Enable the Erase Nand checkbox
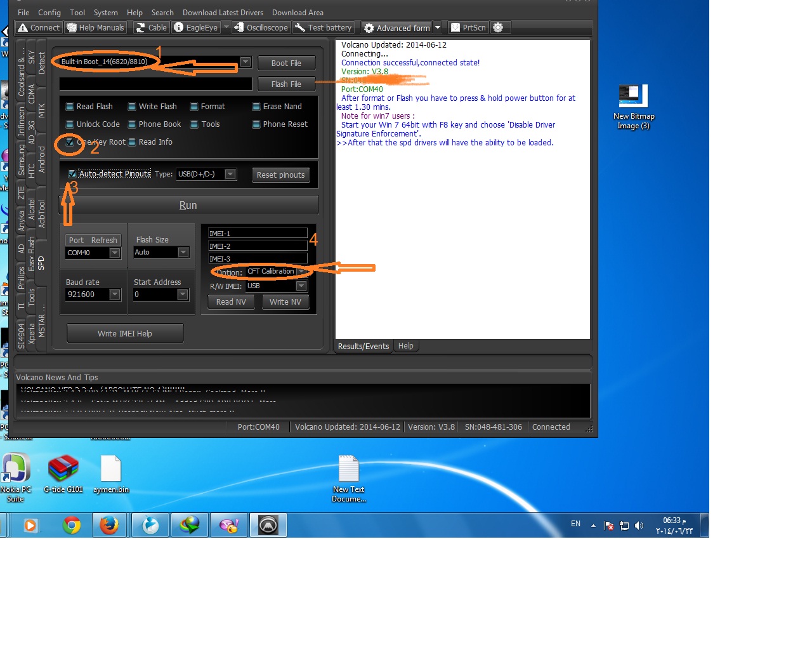The width and height of the screenshot is (812, 650). coord(256,107)
